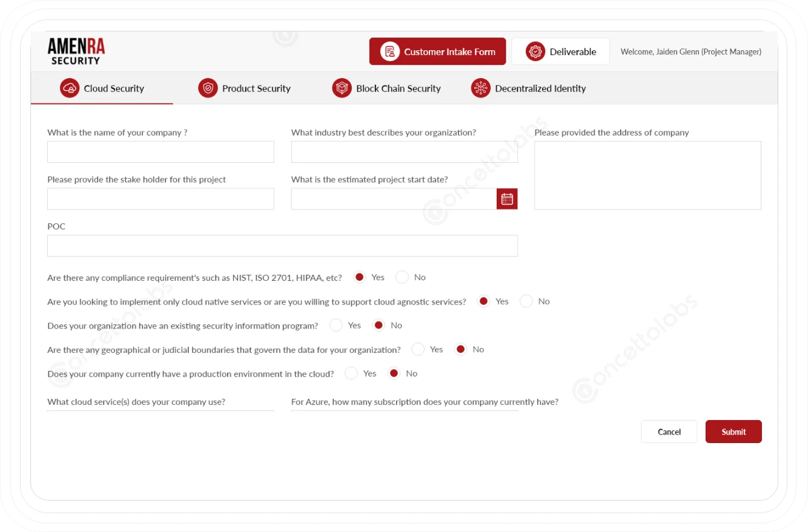Image resolution: width=808 pixels, height=532 pixels.
Task: Select Yes for existing security information program
Action: pos(336,325)
